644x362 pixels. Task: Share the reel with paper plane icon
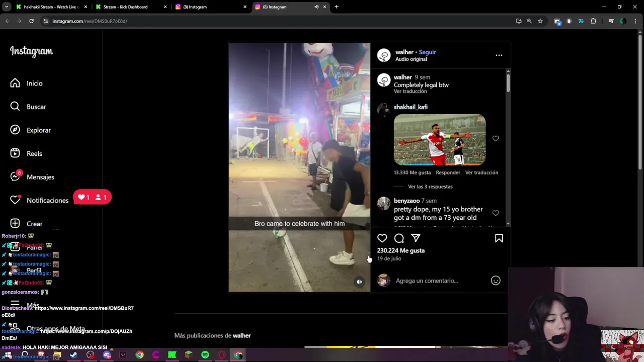[416, 238]
